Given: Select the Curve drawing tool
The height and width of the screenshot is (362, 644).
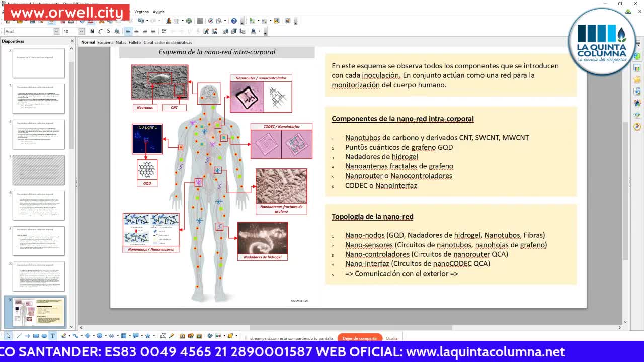Looking at the screenshot, I should [63, 336].
